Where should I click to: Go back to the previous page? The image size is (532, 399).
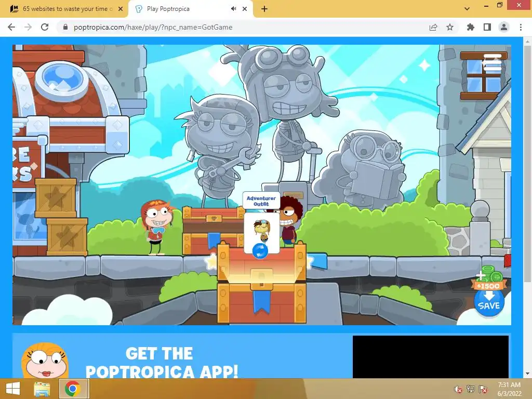pos(11,27)
